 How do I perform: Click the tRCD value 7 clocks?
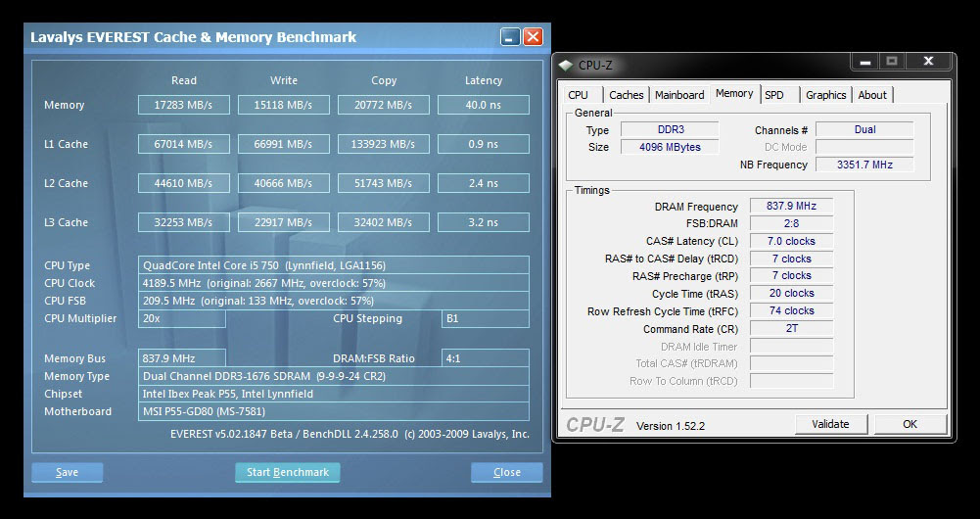click(791, 259)
